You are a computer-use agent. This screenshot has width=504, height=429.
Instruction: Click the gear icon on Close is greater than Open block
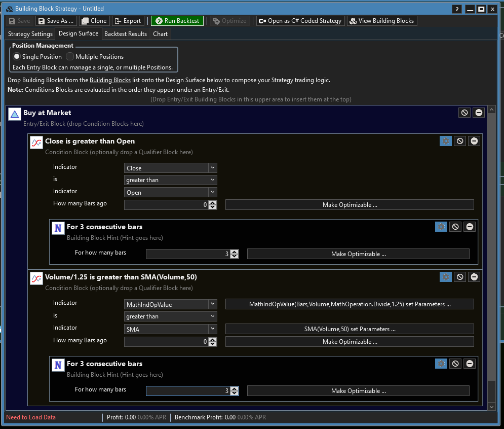coord(446,141)
